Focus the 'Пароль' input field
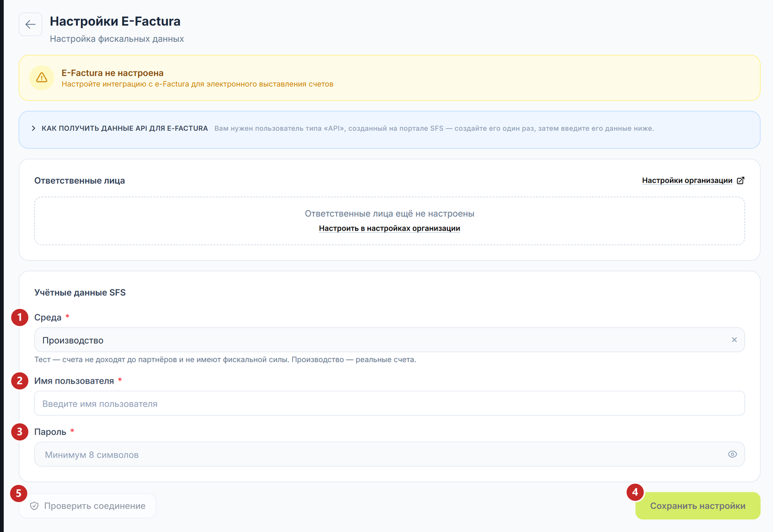 (389, 454)
